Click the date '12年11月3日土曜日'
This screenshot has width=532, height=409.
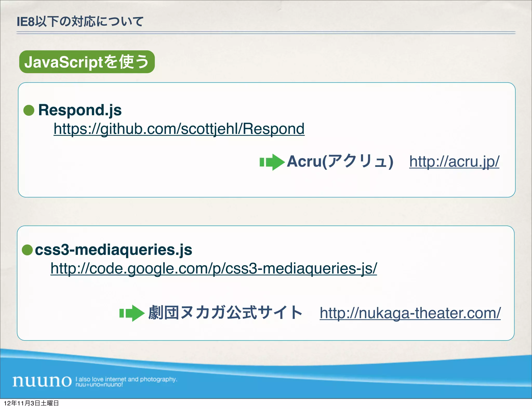pyautogui.click(x=31, y=403)
